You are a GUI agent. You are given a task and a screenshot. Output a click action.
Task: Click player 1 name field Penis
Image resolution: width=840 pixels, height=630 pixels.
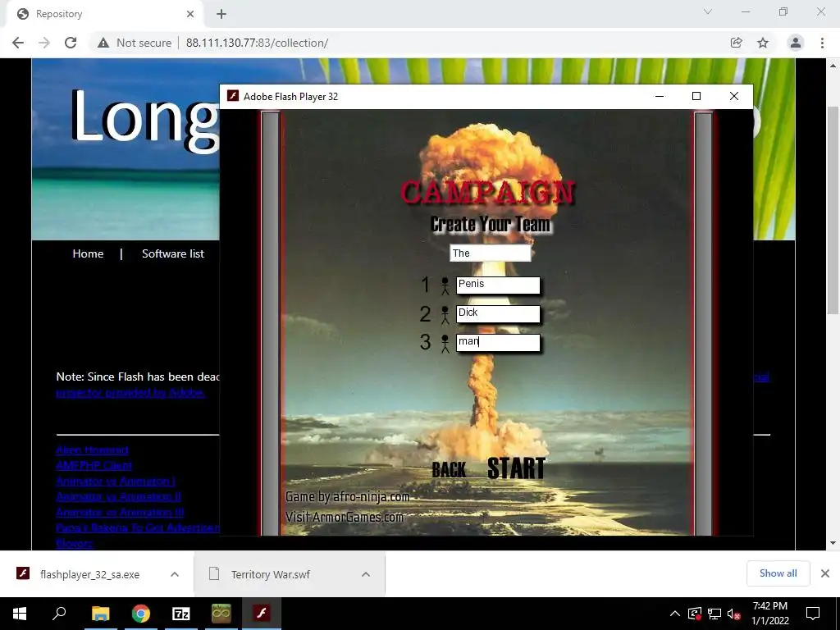click(x=498, y=285)
